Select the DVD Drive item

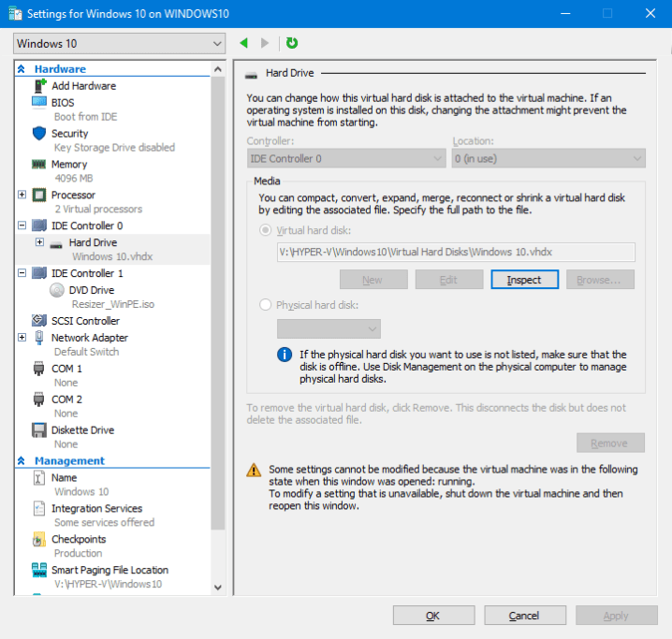tap(91, 290)
